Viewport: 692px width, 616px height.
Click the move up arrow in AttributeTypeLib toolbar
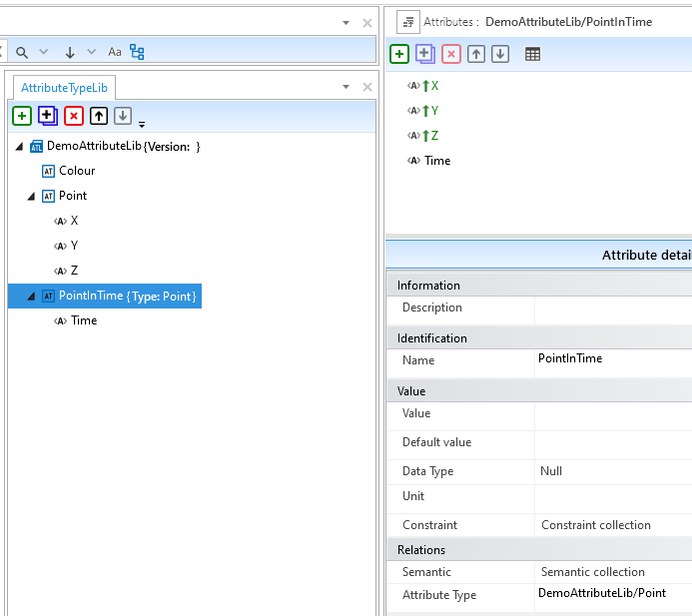(98, 116)
